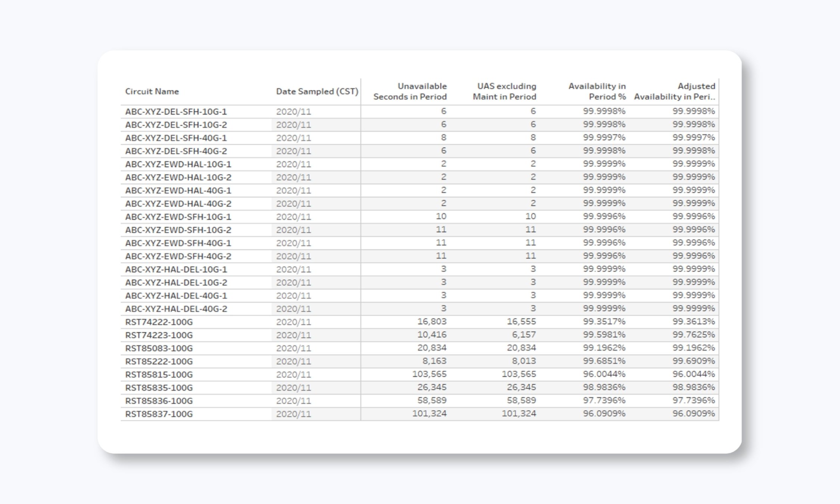
Task: Sort by Availability in Period % header
Action: point(597,91)
